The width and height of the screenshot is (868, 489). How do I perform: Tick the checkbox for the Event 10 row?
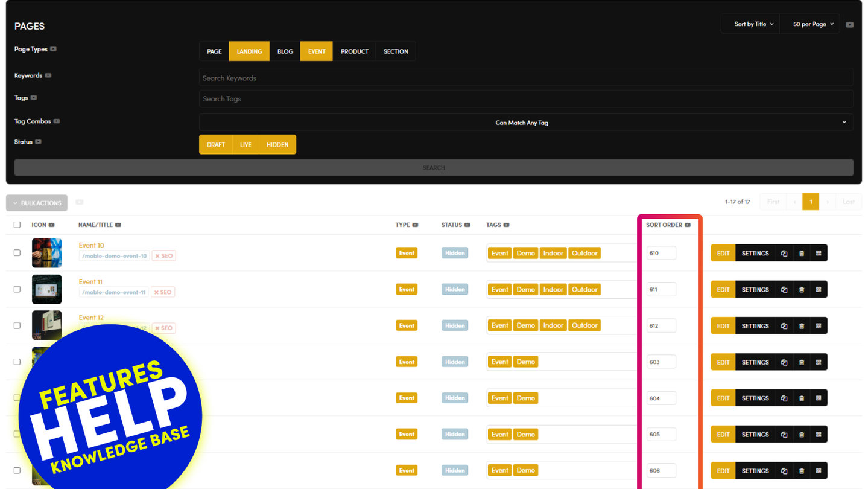click(x=17, y=253)
